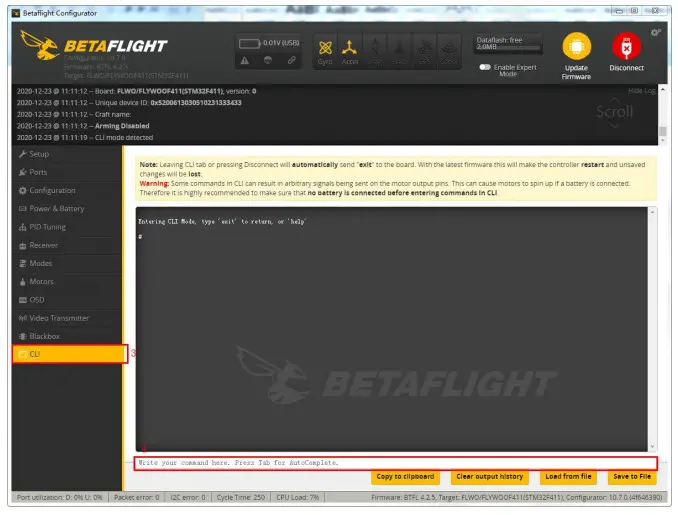678x515 pixels.
Task: Click board name FLWO/FLYWOOF411 in log
Action: point(170,91)
